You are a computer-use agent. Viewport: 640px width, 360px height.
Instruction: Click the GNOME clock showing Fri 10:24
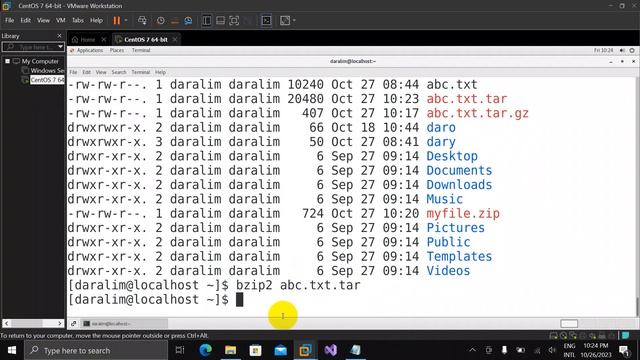pos(603,50)
